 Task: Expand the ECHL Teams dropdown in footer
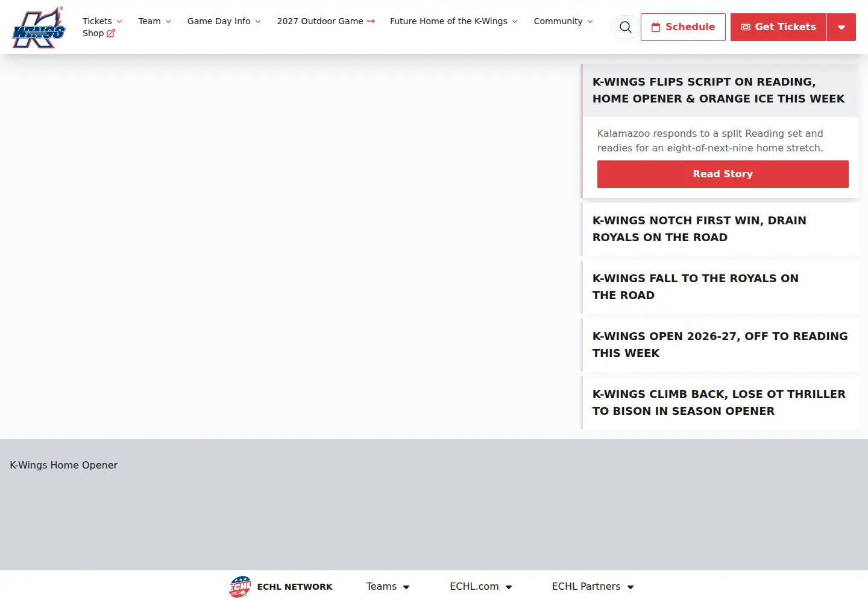tap(388, 587)
